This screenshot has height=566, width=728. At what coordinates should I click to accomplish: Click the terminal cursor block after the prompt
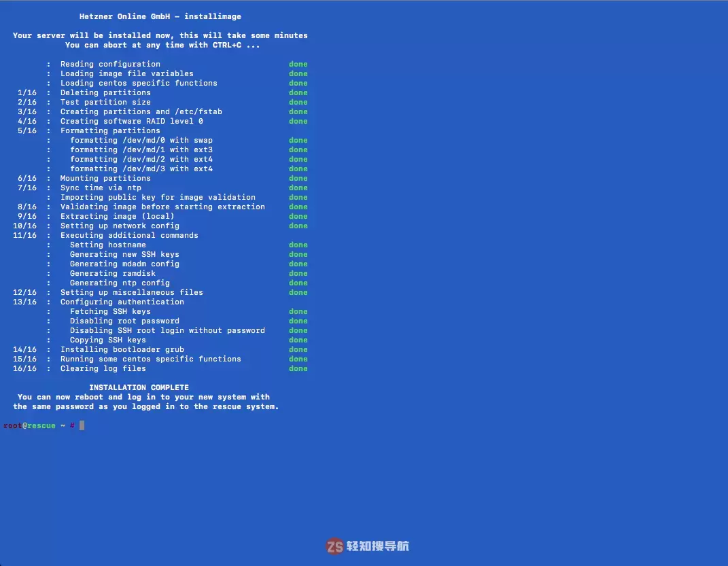[x=82, y=425]
